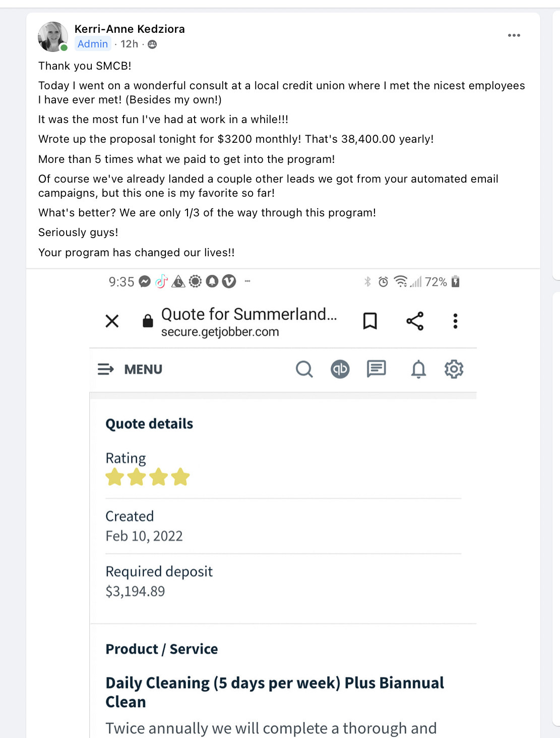This screenshot has width=560, height=738.
Task: Open the QuickBooks sync icon
Action: coord(340,369)
